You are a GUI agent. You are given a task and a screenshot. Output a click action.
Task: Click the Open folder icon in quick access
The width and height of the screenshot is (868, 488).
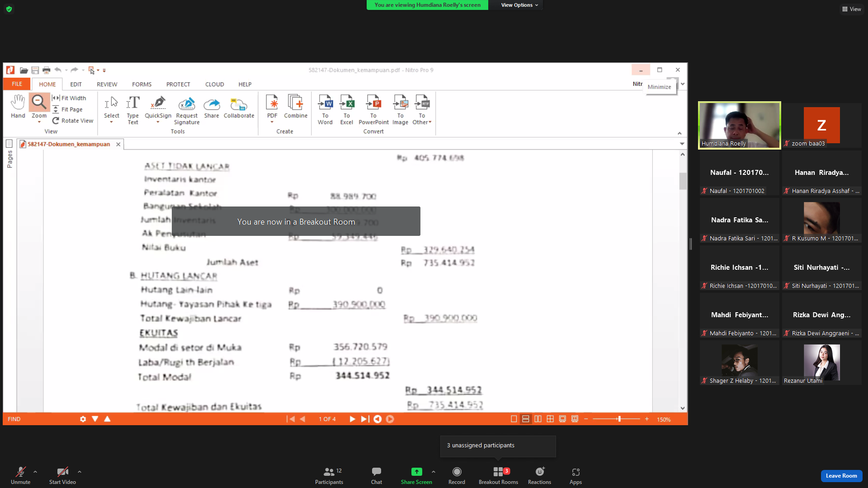click(24, 70)
